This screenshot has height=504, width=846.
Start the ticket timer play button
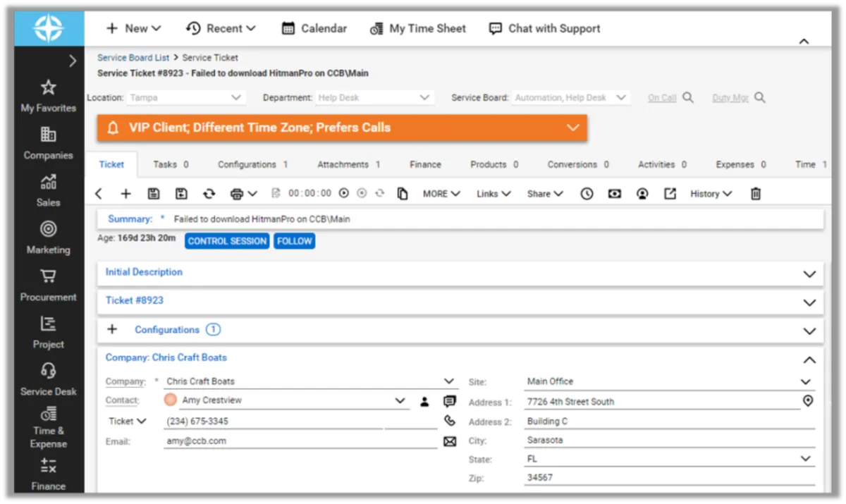344,194
